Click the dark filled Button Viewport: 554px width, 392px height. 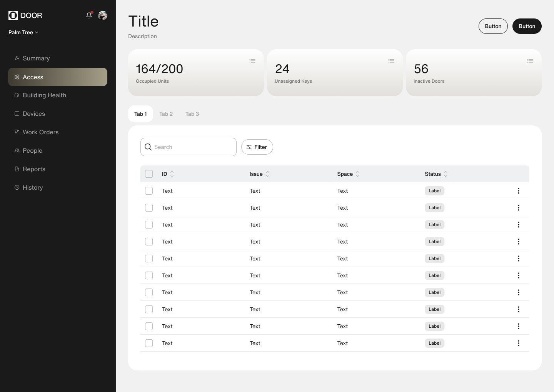(527, 26)
